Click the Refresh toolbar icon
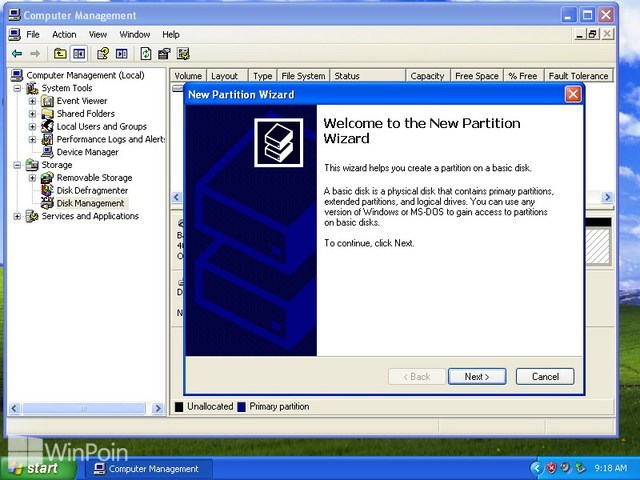The width and height of the screenshot is (640, 480). point(146,53)
